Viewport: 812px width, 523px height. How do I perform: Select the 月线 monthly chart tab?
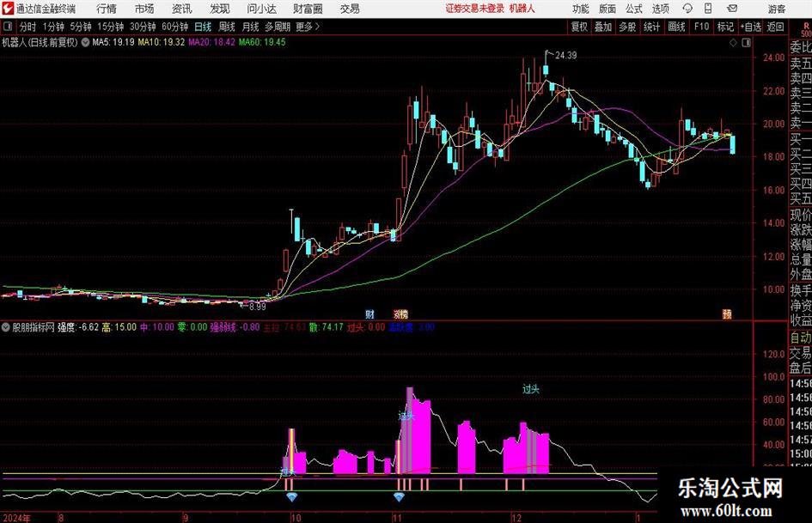coord(250,27)
